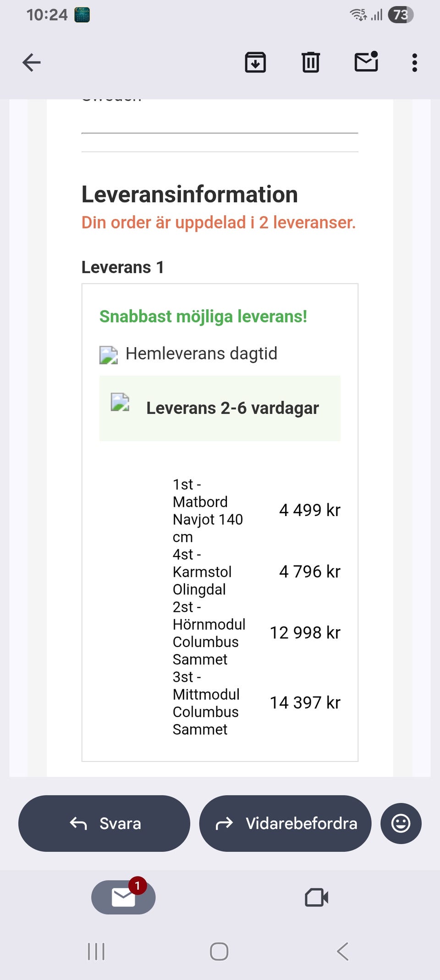This screenshot has width=440, height=980.
Task: Tap the Karmstol Olingdal order line
Action: coord(202,572)
